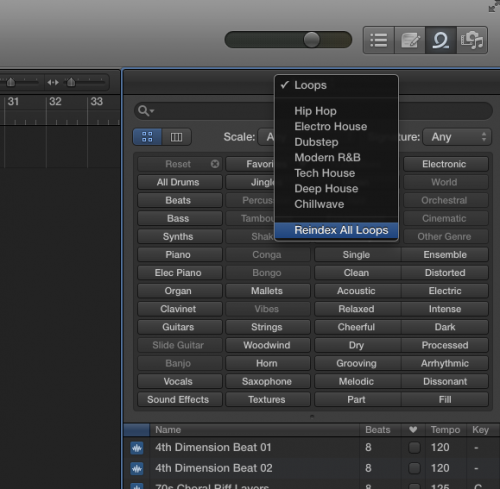Click the Dark descriptor button
This screenshot has height=489, width=500.
445,327
